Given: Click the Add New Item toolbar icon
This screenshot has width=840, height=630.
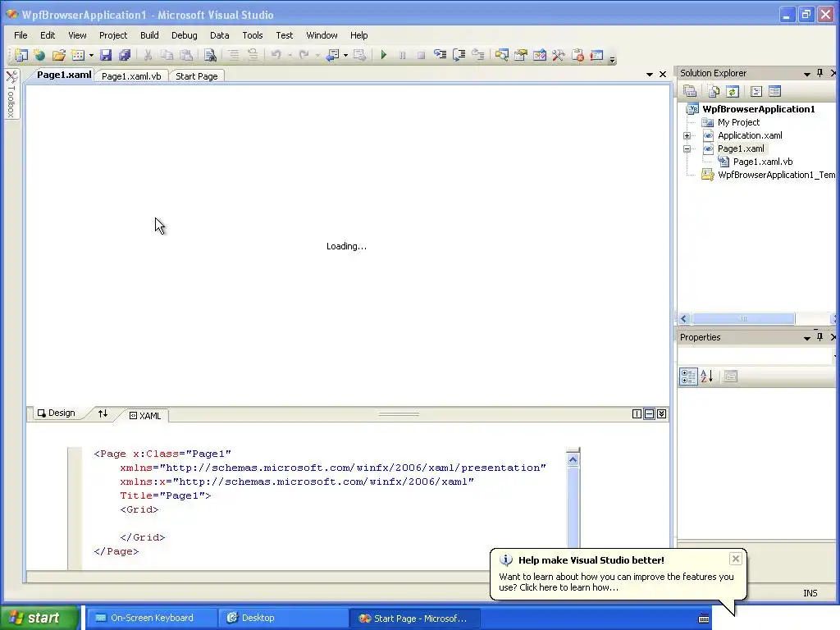Looking at the screenshot, I should (78, 55).
